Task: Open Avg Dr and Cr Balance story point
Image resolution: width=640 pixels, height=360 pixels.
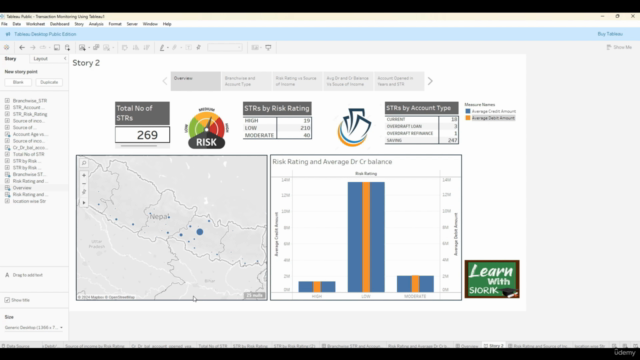Action: click(x=348, y=81)
